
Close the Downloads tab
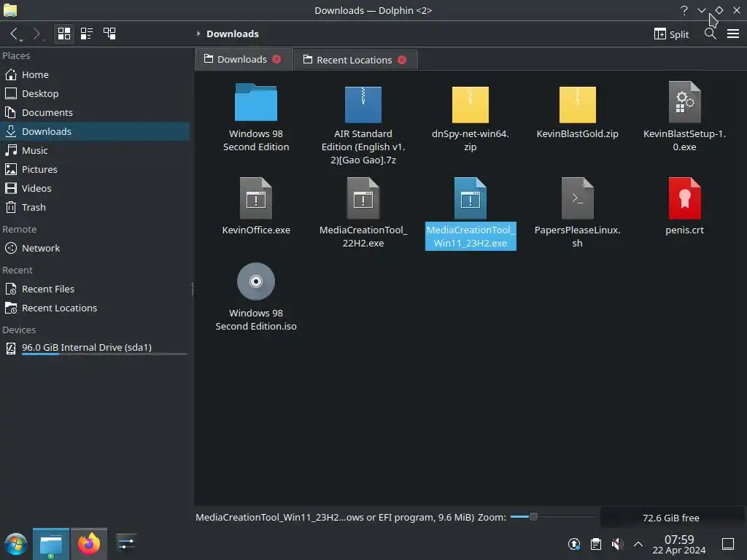276,59
